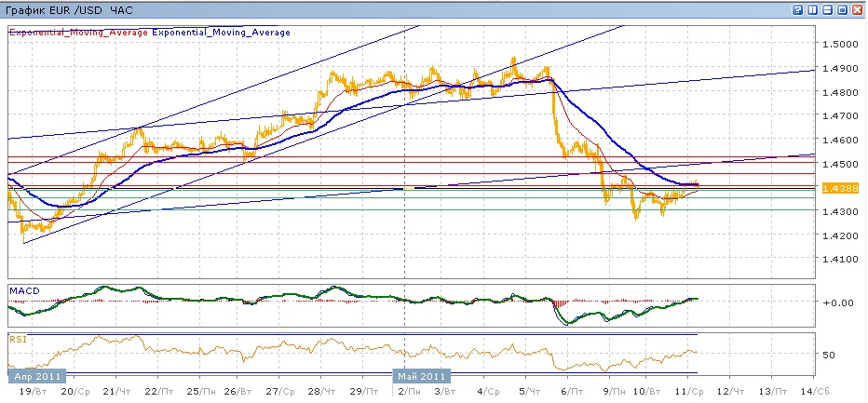Click the 21/Чт date on time axis
868x403 pixels.
pos(117,392)
